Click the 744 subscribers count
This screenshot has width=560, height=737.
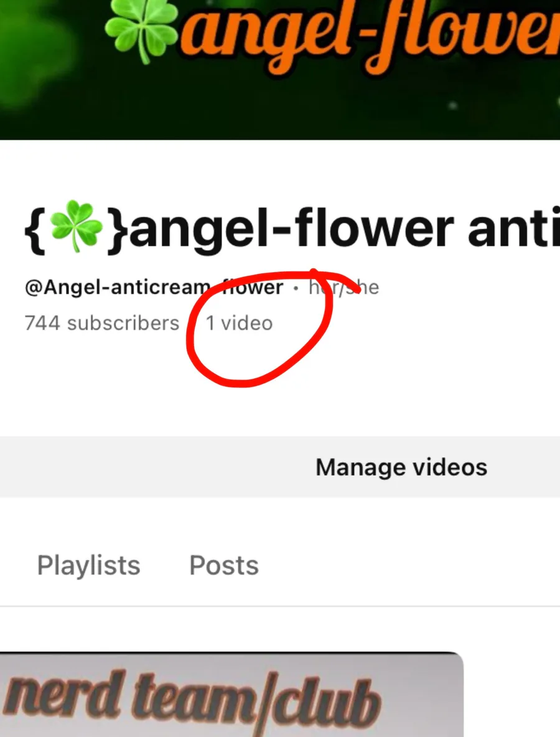102,324
